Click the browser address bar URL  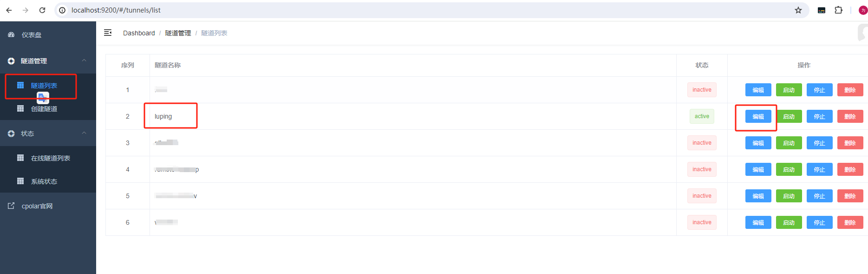(x=116, y=10)
